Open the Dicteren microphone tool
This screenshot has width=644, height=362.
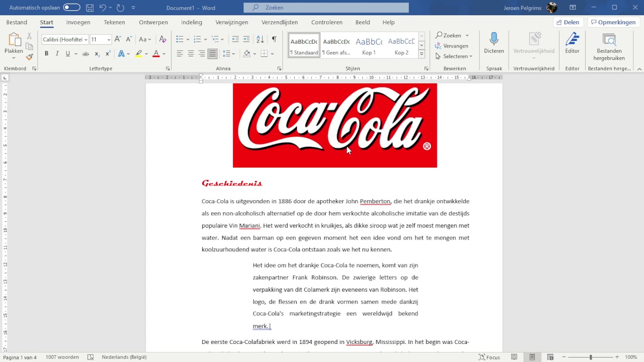494,43
